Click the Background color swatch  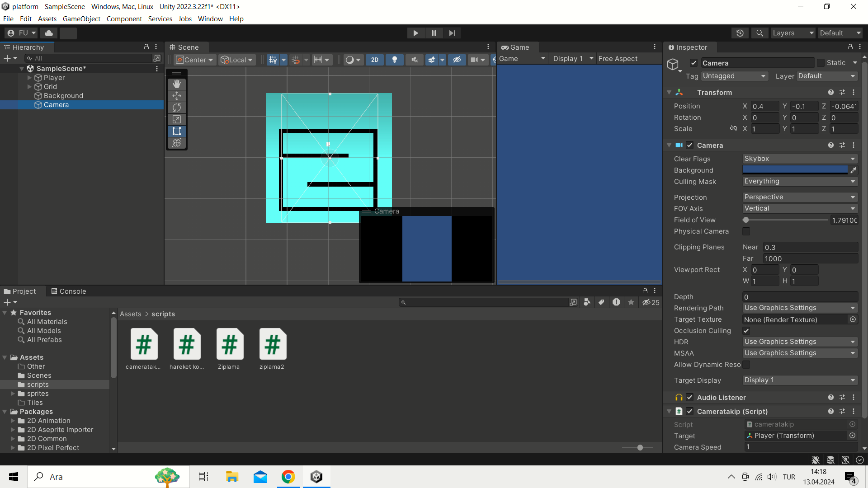click(795, 170)
